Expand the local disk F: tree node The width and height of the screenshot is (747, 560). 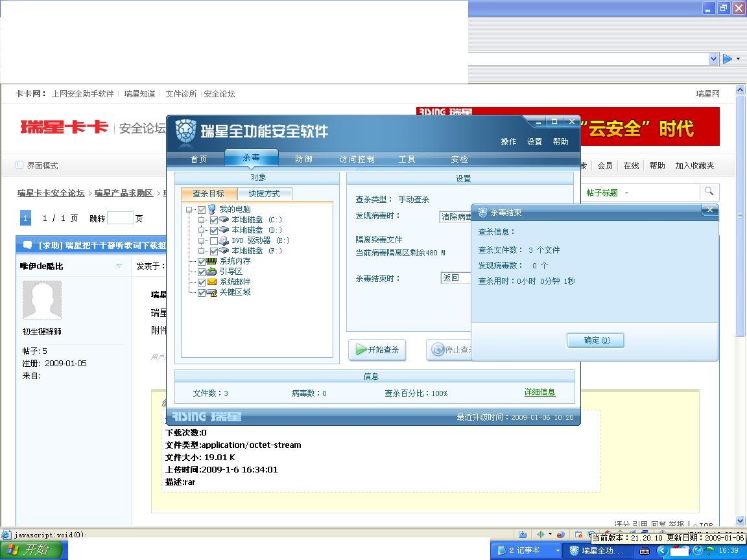[x=201, y=251]
